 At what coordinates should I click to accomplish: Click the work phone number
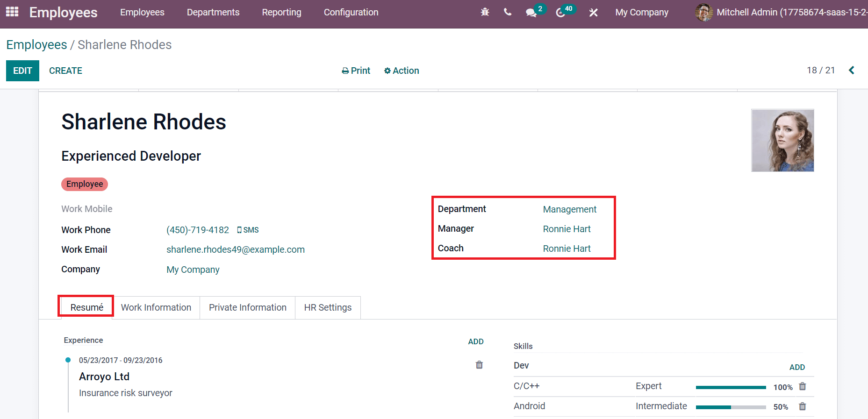[198, 230]
